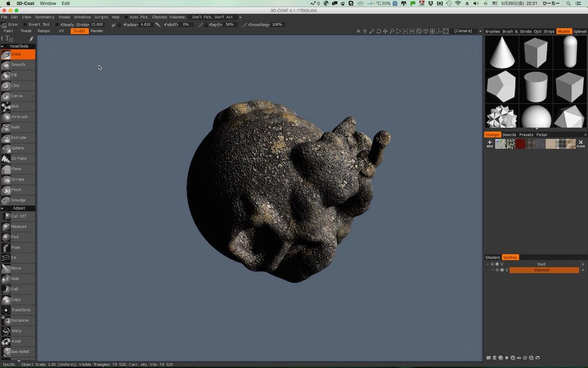This screenshot has width=588, height=368.
Task: Activate the Carve tool
Action: point(17,96)
